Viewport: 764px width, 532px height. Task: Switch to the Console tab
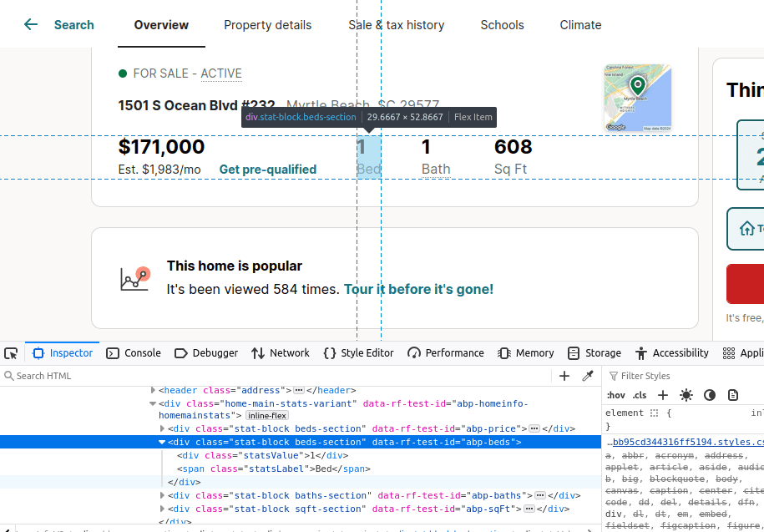134,353
